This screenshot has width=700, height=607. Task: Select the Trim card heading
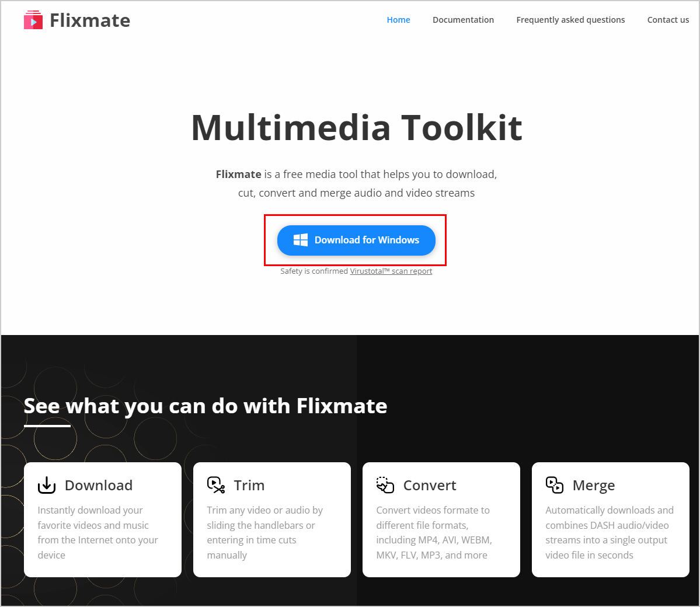pyautogui.click(x=249, y=485)
